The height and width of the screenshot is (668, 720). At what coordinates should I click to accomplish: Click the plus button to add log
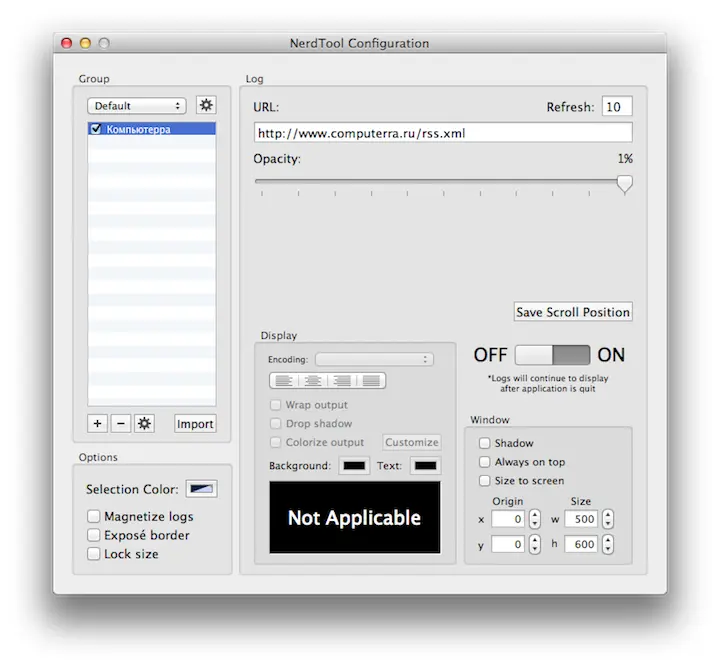point(97,423)
